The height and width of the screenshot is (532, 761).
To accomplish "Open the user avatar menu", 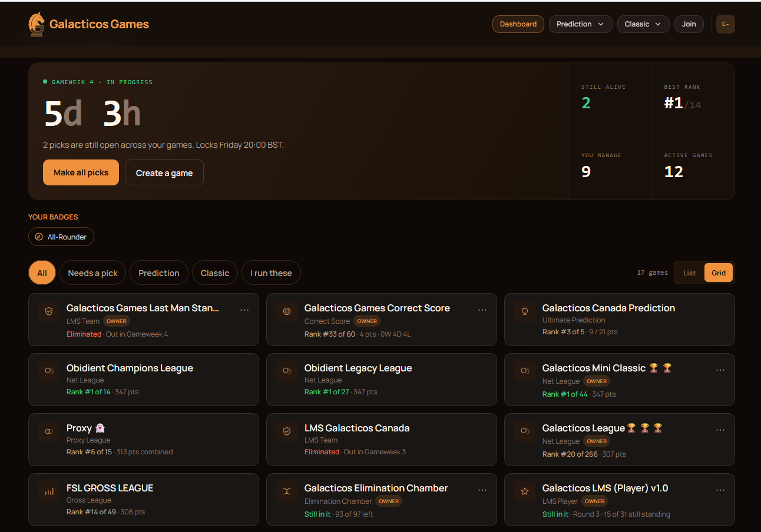I will coord(725,24).
